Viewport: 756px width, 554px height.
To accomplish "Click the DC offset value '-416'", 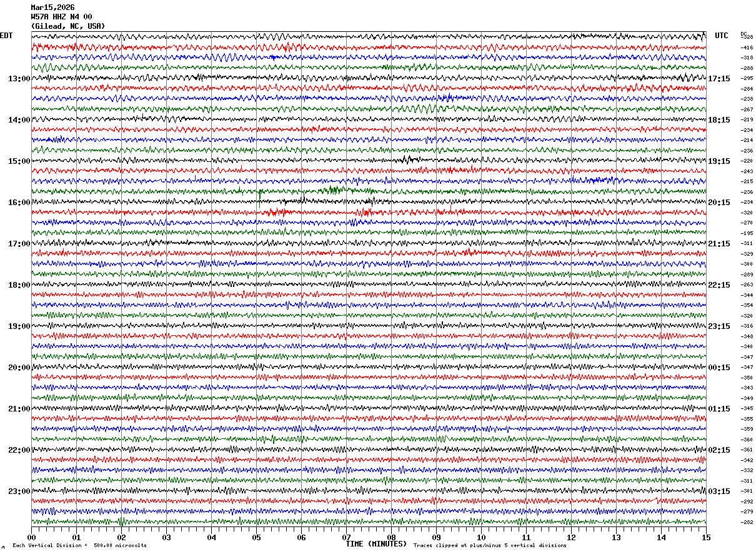I will (x=747, y=48).
